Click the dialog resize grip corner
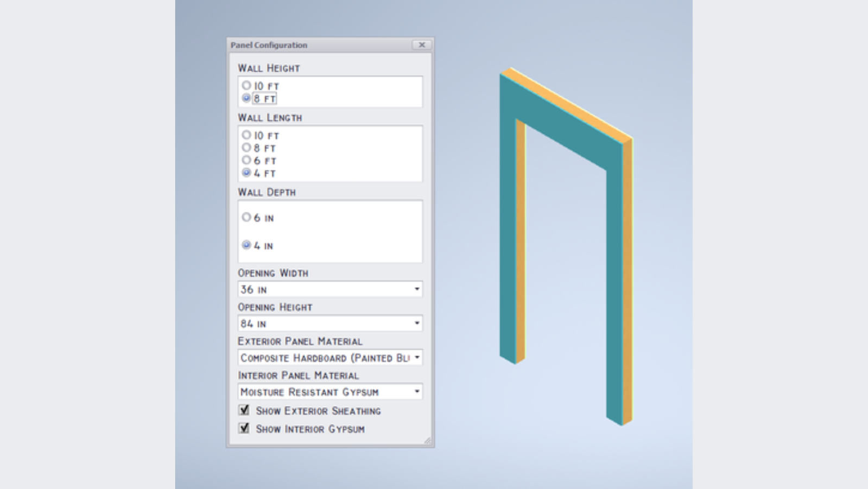The height and width of the screenshot is (489, 868). pyautogui.click(x=428, y=441)
